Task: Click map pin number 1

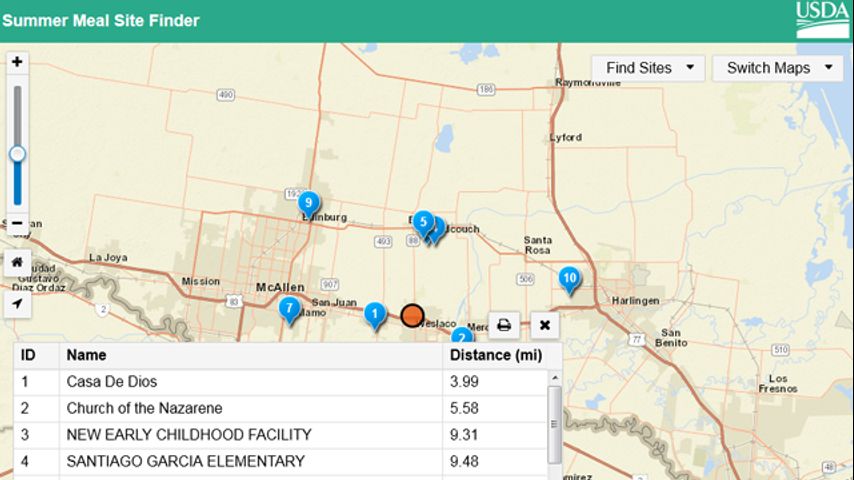Action: click(x=375, y=314)
